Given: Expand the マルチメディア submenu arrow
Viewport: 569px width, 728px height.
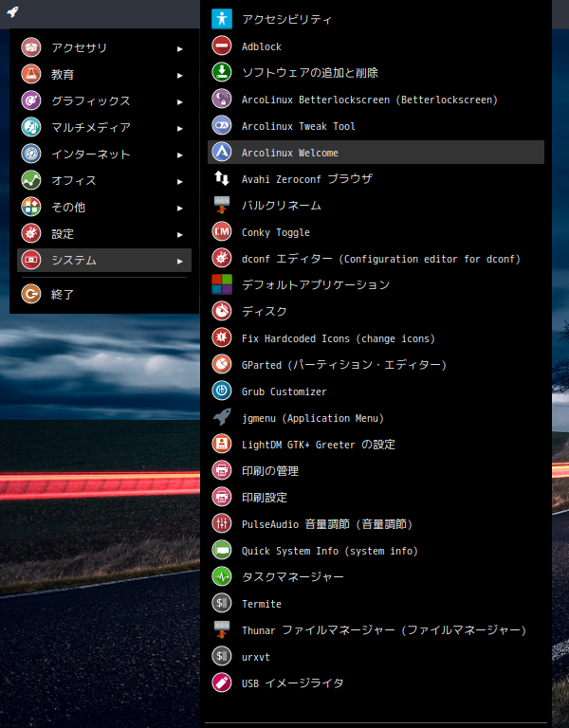Looking at the screenshot, I should click(180, 129).
